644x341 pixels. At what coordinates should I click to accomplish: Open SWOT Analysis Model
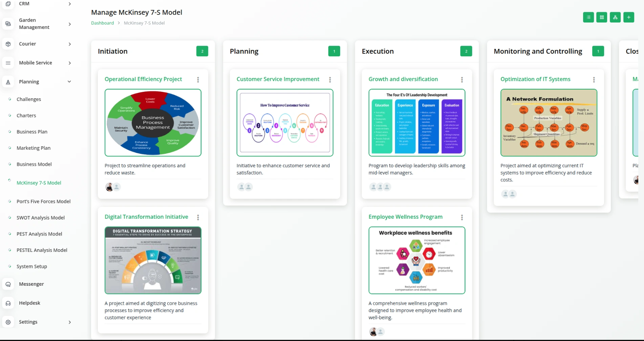41,218
